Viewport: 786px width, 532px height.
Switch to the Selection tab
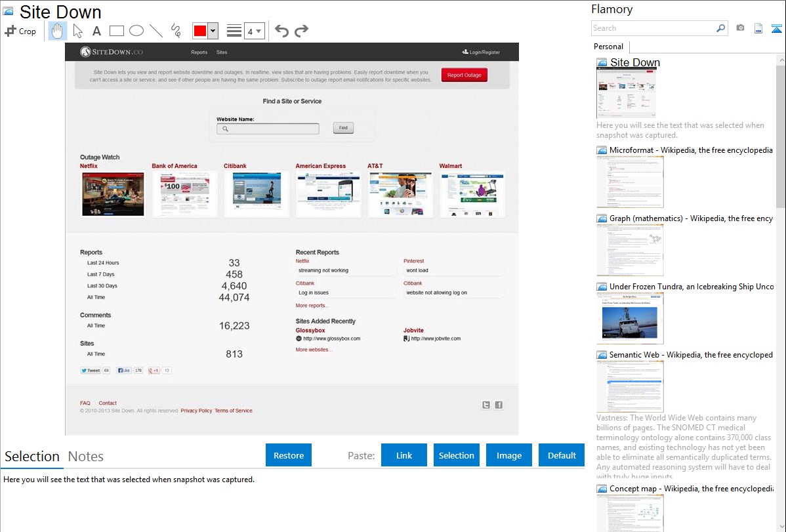tap(32, 457)
